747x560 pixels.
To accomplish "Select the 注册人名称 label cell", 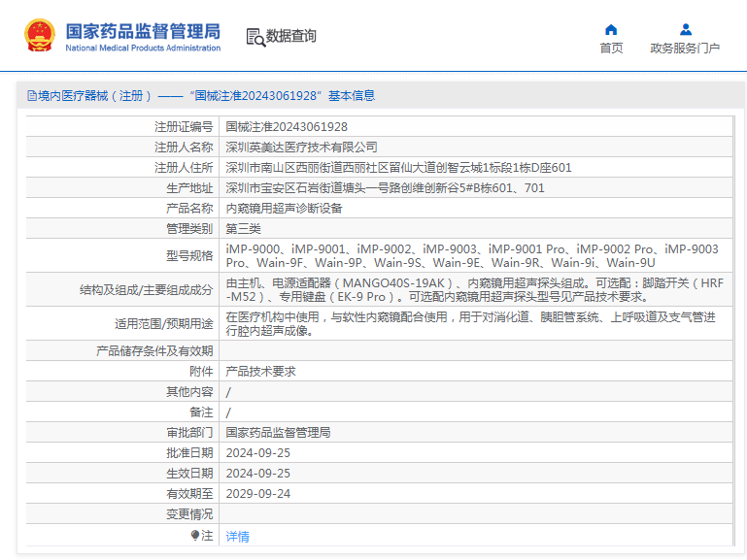I will (122, 147).
